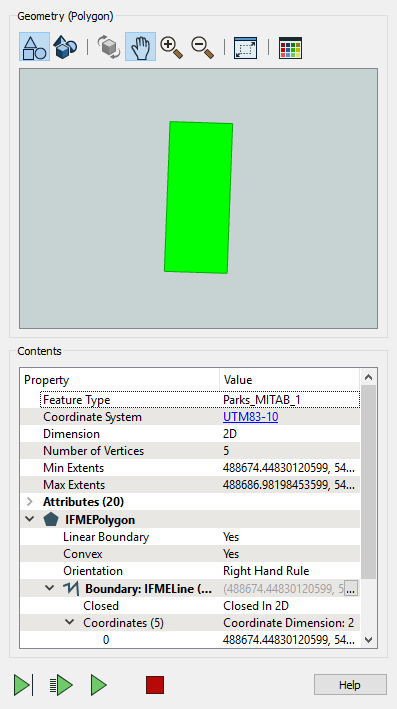Select the Zoom In magnifier tool
The height and width of the screenshot is (709, 397).
tap(171, 47)
